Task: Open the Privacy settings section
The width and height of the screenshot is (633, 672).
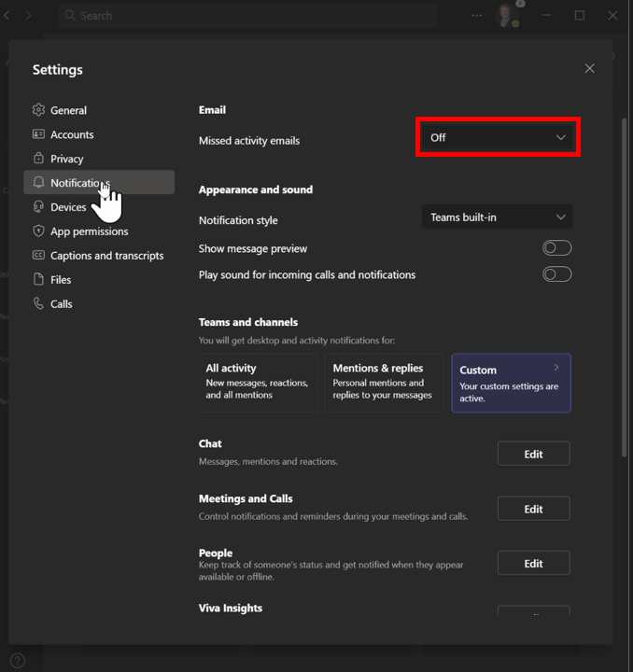Action: point(99,159)
